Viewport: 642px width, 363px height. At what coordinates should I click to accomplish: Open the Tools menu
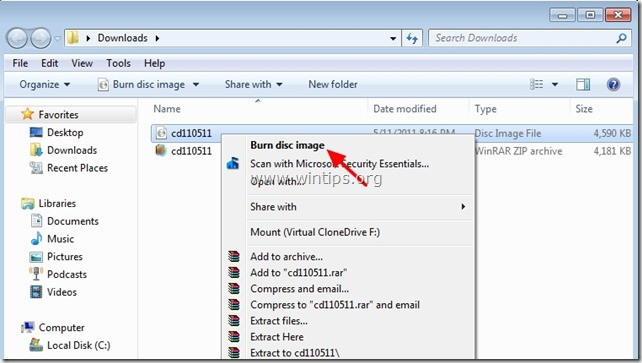pos(118,63)
